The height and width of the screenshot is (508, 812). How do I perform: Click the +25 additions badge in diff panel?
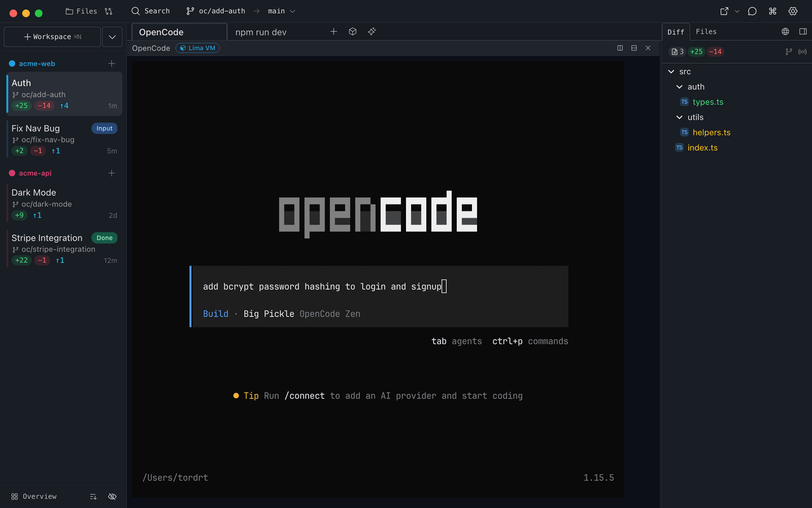(x=696, y=51)
